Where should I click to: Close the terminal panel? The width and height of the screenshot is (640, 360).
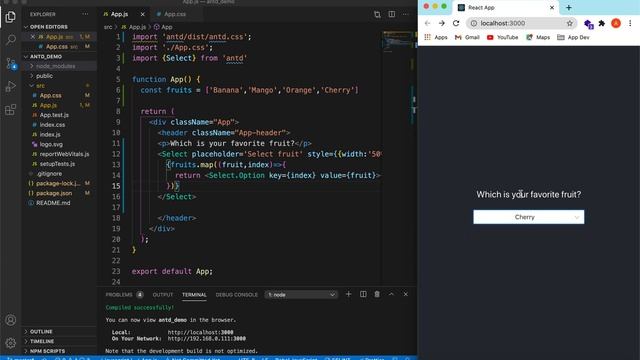405,294
